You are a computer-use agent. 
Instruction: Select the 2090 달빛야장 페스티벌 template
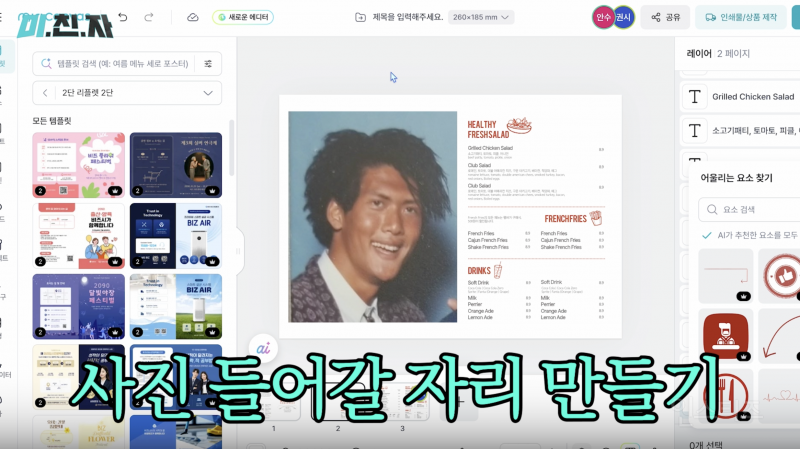pyautogui.click(x=79, y=307)
